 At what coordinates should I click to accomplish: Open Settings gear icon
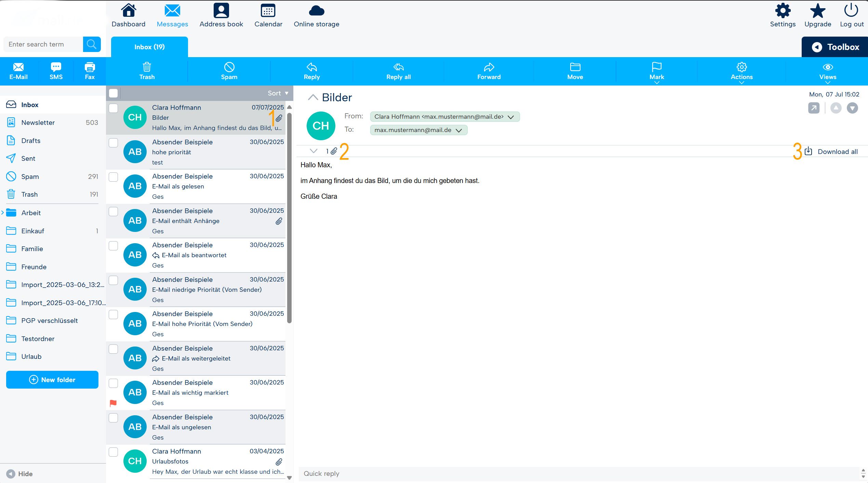pyautogui.click(x=783, y=11)
